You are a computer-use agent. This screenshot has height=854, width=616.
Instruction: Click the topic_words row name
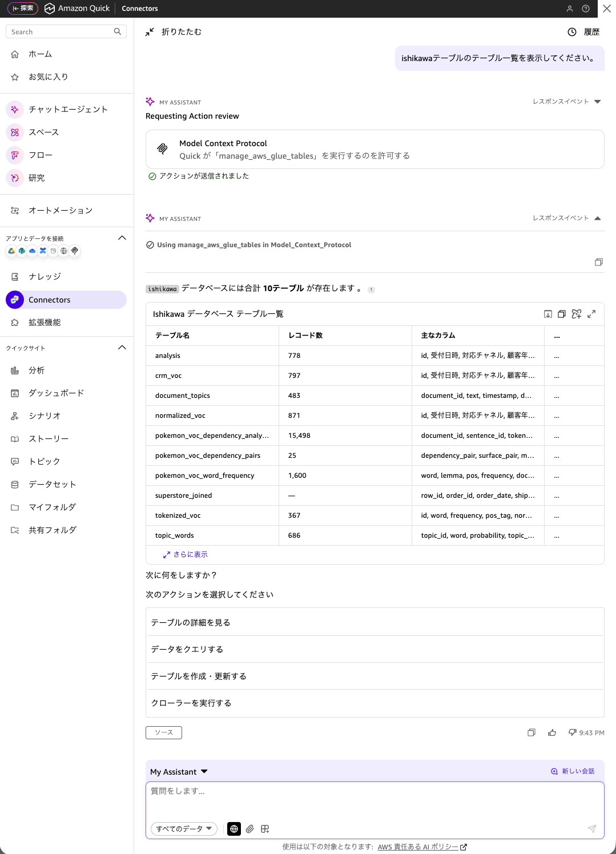[x=174, y=535]
